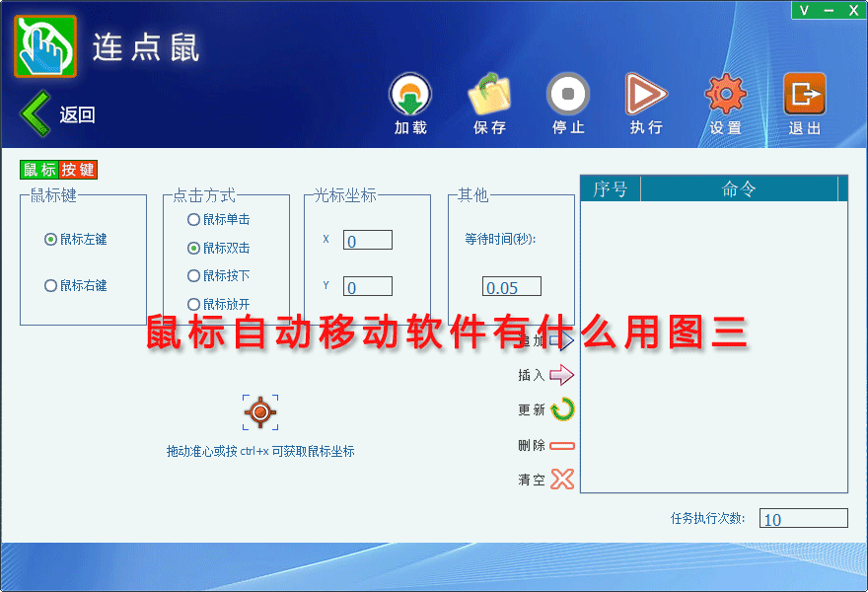Viewport: 868px width, 592px height.
Task: Switch to the 按键 tab
Action: 78,170
